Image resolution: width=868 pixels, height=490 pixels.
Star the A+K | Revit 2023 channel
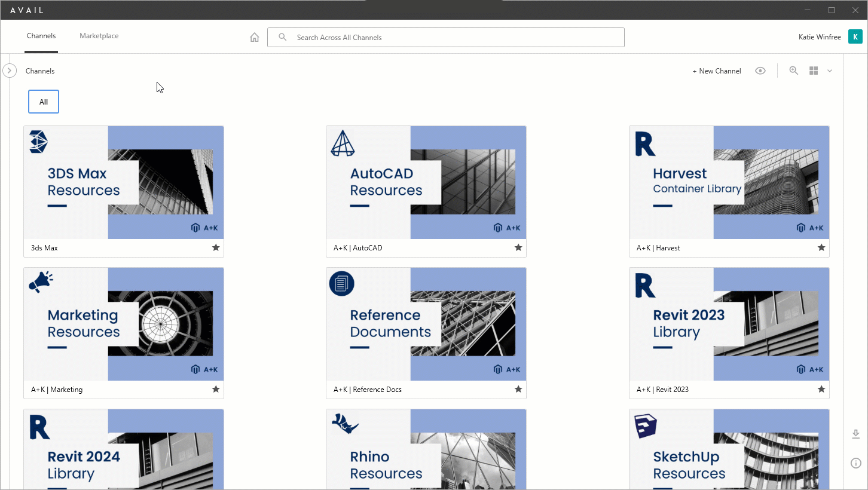(x=821, y=389)
